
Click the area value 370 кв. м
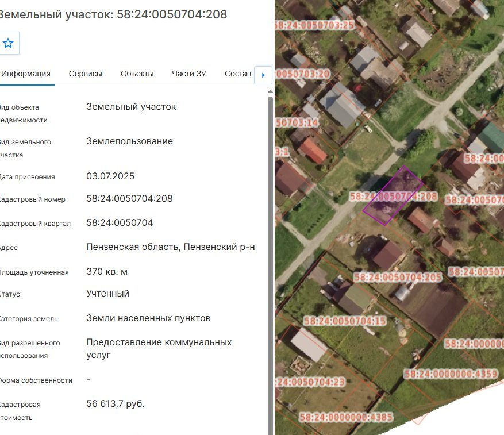pos(107,272)
